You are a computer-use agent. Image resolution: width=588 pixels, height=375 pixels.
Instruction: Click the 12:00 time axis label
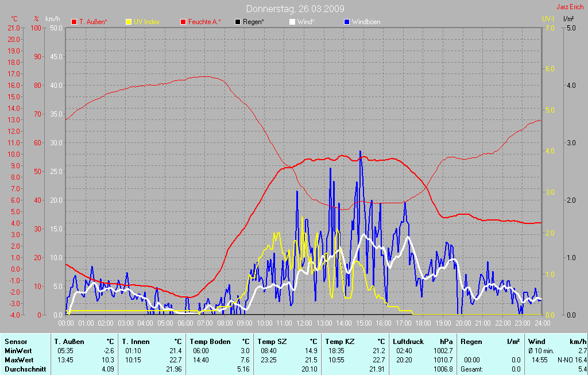[x=304, y=323]
